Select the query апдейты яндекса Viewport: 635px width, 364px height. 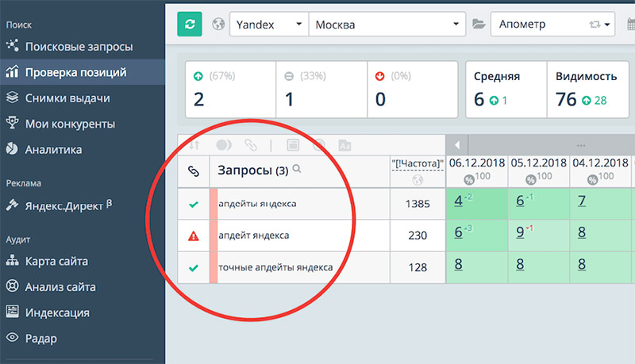257,204
